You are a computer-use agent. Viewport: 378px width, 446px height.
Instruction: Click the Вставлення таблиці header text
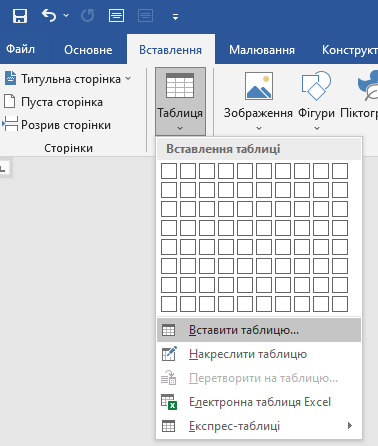point(223,149)
